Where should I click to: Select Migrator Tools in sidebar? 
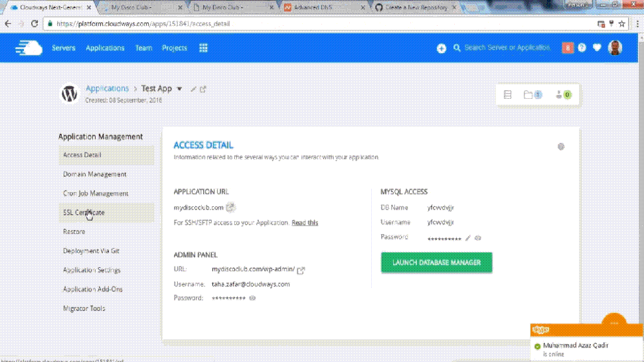tap(106, 308)
